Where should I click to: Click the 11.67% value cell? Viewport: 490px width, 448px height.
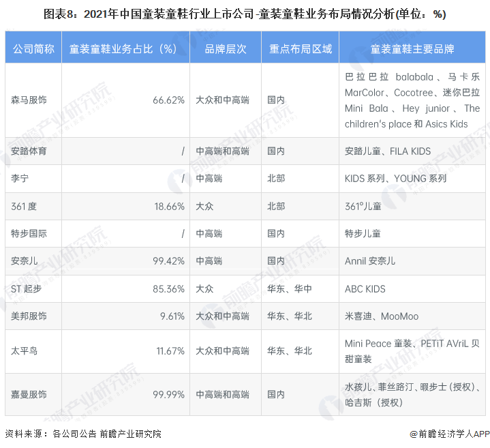pos(125,351)
